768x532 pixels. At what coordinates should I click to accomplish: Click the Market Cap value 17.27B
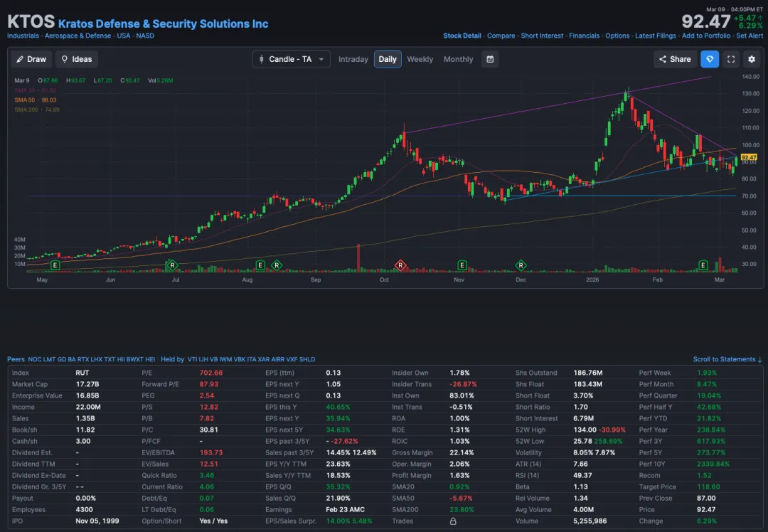click(87, 384)
